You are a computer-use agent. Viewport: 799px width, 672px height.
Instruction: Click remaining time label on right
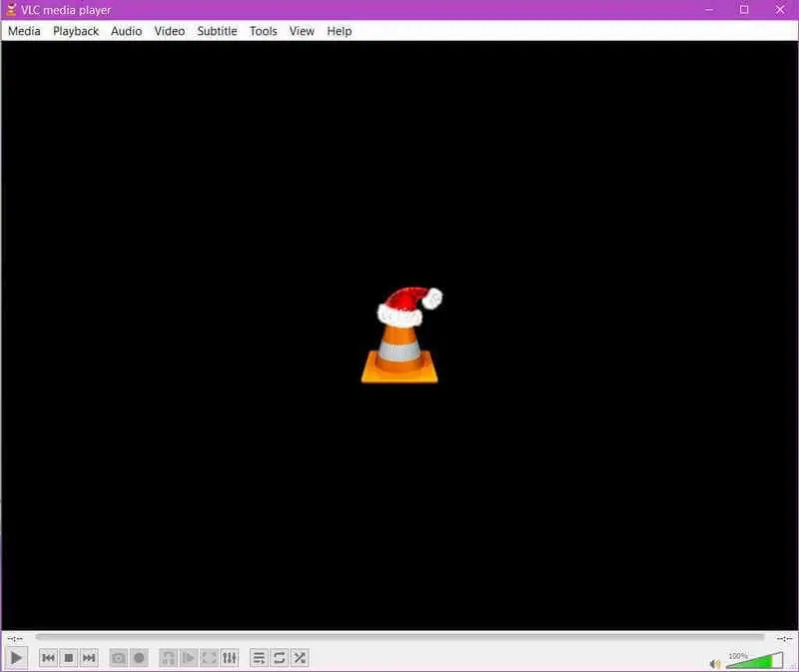click(x=784, y=638)
